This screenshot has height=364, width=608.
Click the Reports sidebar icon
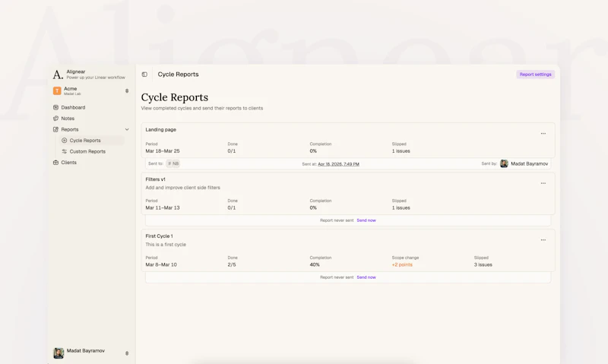[55, 129]
